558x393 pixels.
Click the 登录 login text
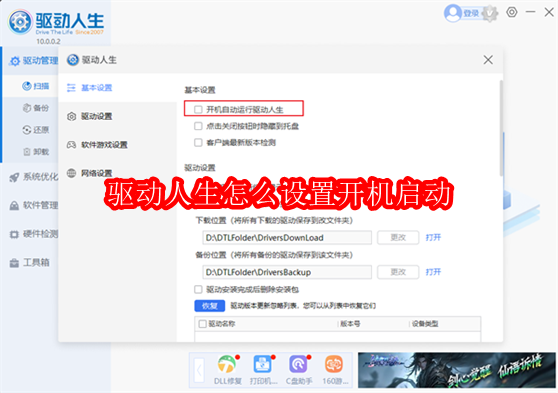(471, 14)
